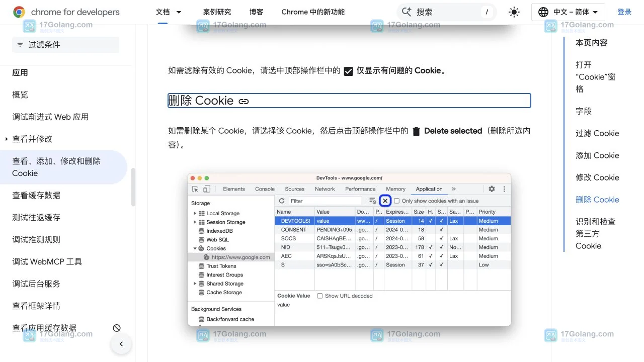Switch to Network tab in DevTools
This screenshot has width=644, height=362.
click(325, 189)
